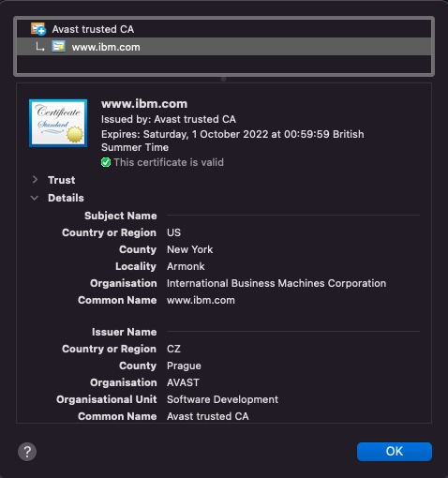The height and width of the screenshot is (478, 448).
Task: Click the www.ibm.com certificate icon in tree
Action: click(x=58, y=47)
